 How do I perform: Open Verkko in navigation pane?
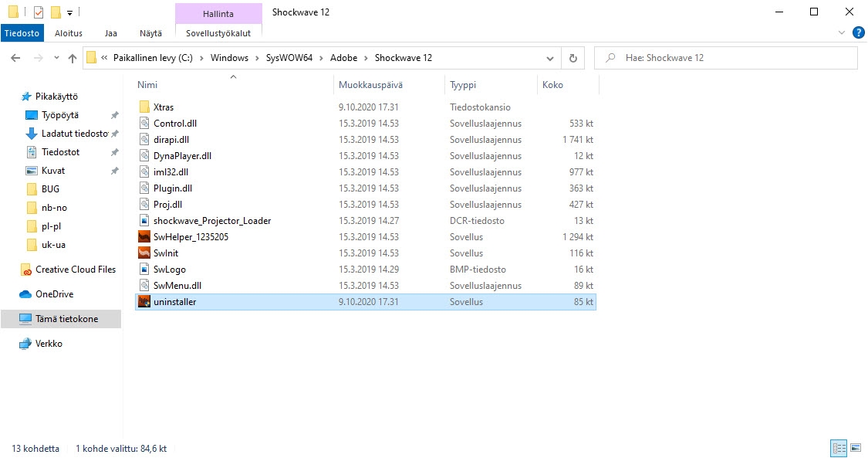(48, 344)
